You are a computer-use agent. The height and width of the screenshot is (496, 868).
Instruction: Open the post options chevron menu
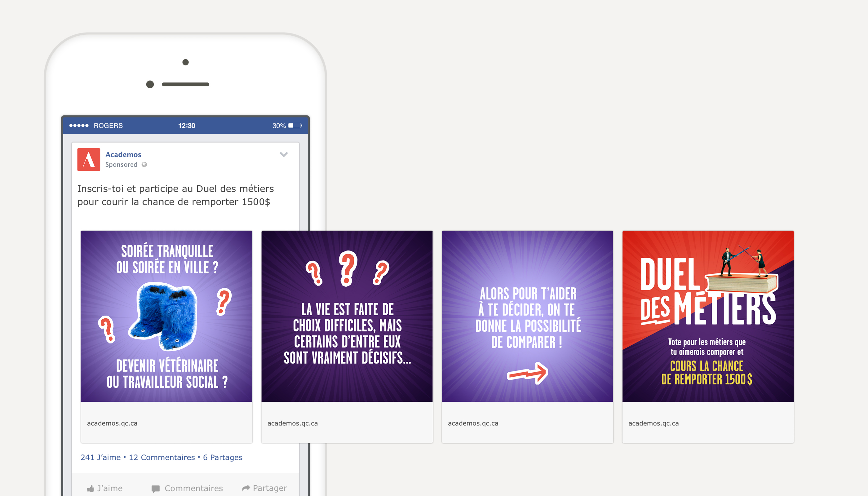coord(284,154)
